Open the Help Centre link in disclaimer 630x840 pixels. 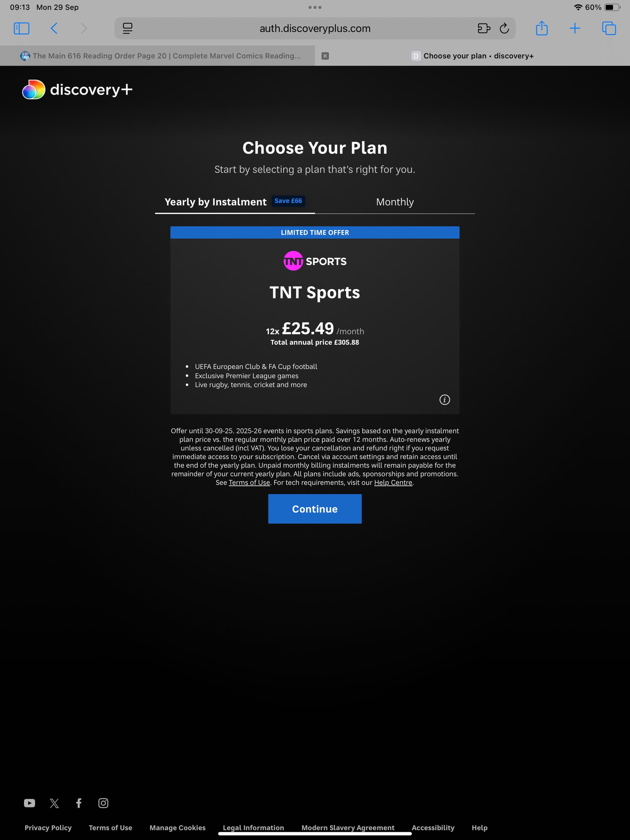[x=393, y=482]
